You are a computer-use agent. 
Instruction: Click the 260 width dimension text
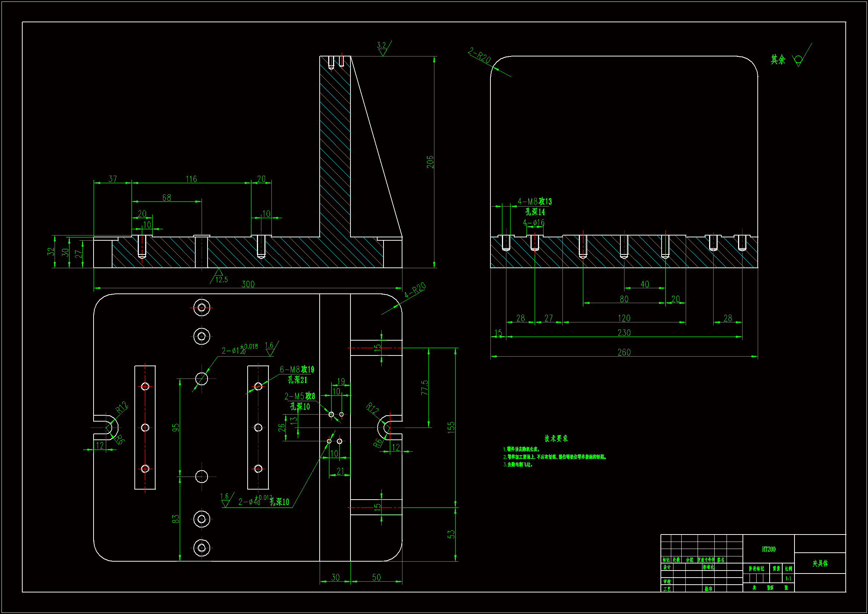click(x=624, y=352)
